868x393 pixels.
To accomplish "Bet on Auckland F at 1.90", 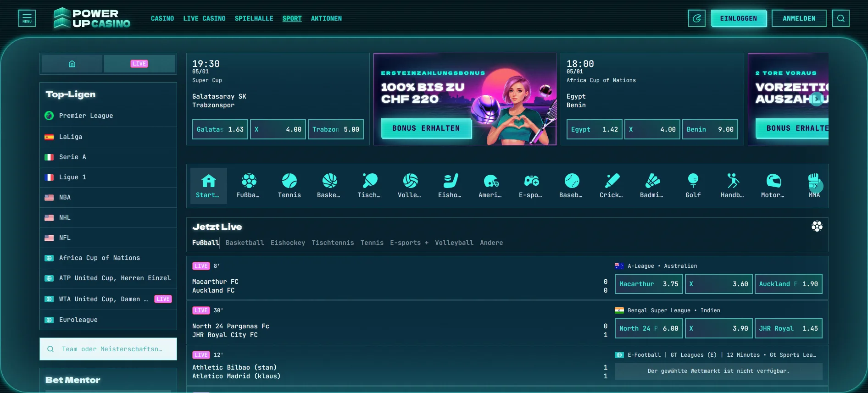I will 789,284.
